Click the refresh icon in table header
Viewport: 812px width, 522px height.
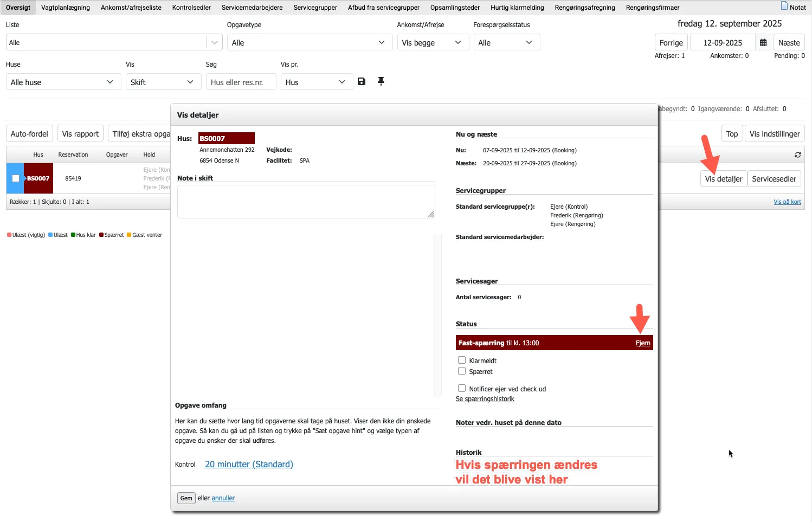click(798, 155)
